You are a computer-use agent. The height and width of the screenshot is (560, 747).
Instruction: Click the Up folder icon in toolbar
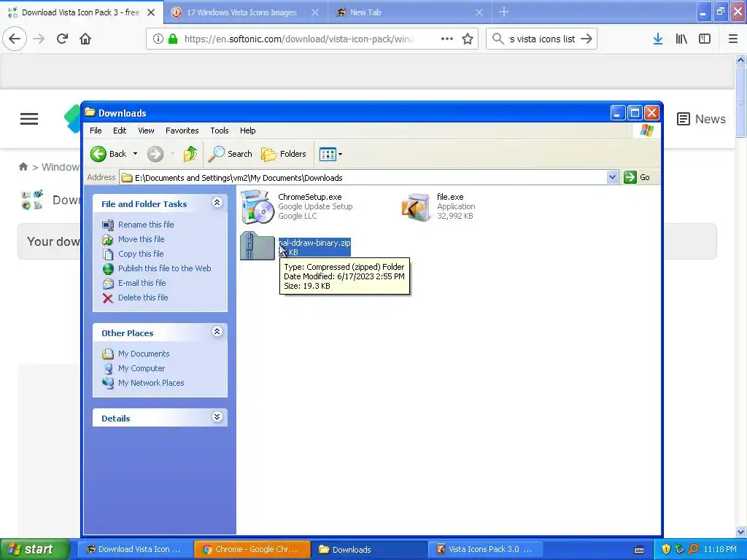190,154
